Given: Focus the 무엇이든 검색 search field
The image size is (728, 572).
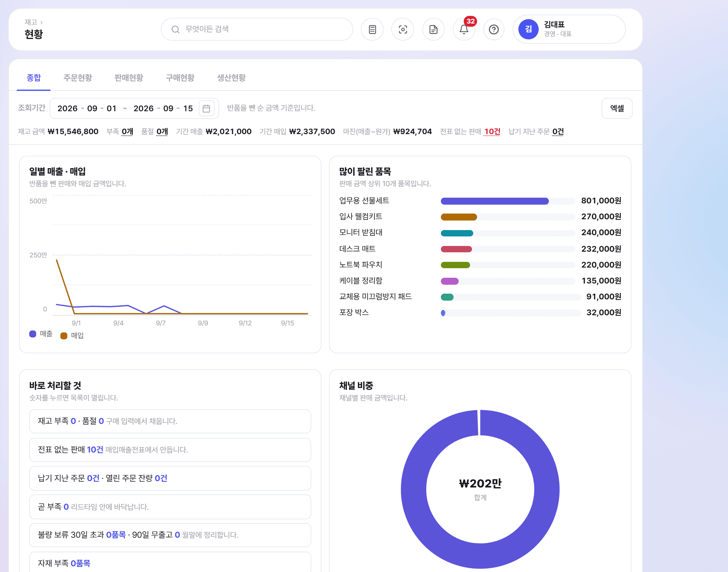Looking at the screenshot, I should coord(257,29).
